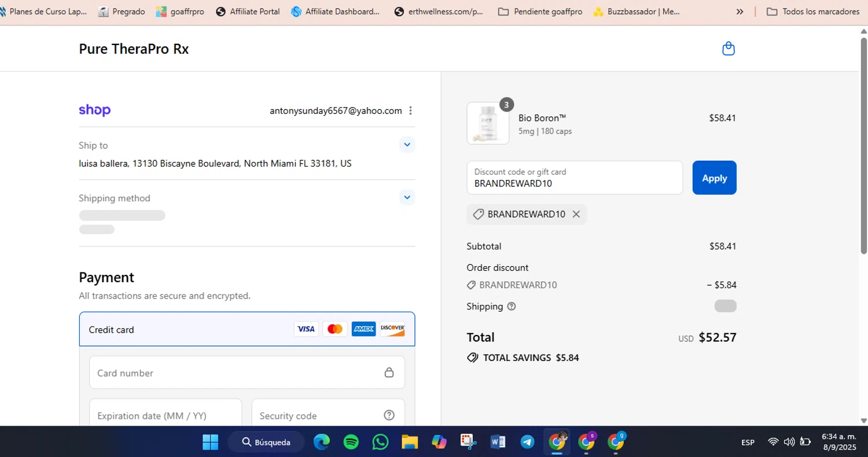The image size is (868, 457).
Task: Show more bookmarks with double chevron
Action: point(740,12)
